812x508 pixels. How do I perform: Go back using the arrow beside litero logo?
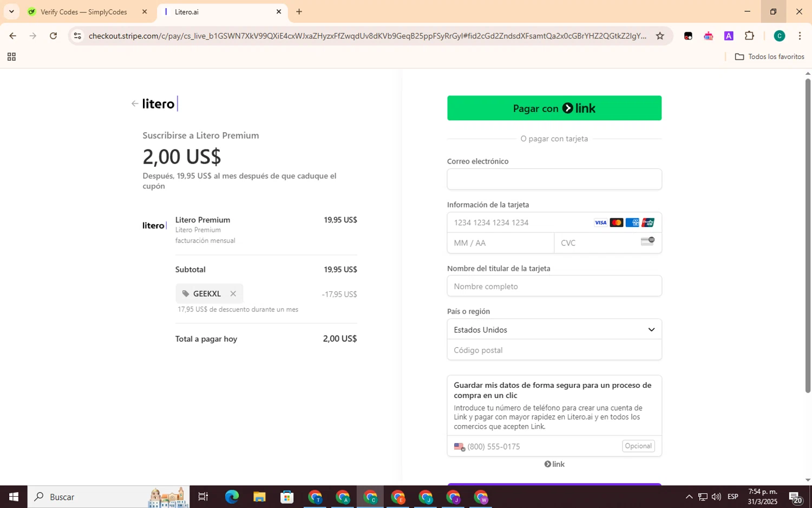pos(135,103)
